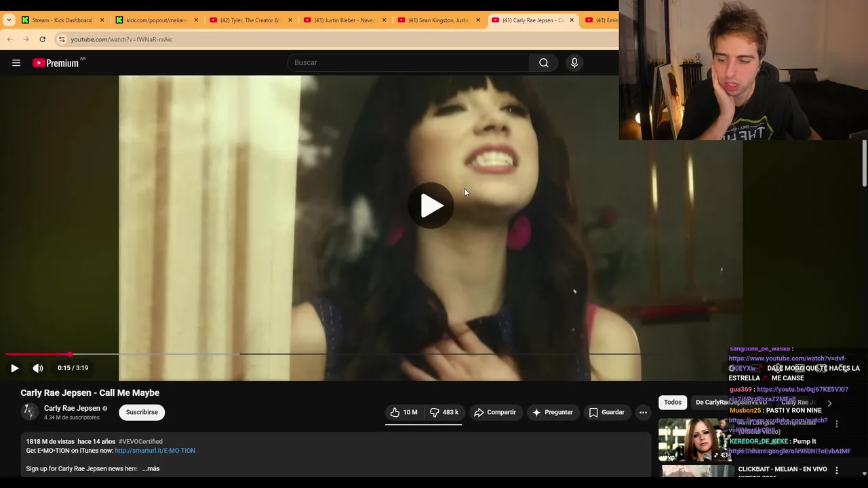868x488 pixels.
Task: Open the Preguntar AI ask button
Action: pos(553,412)
